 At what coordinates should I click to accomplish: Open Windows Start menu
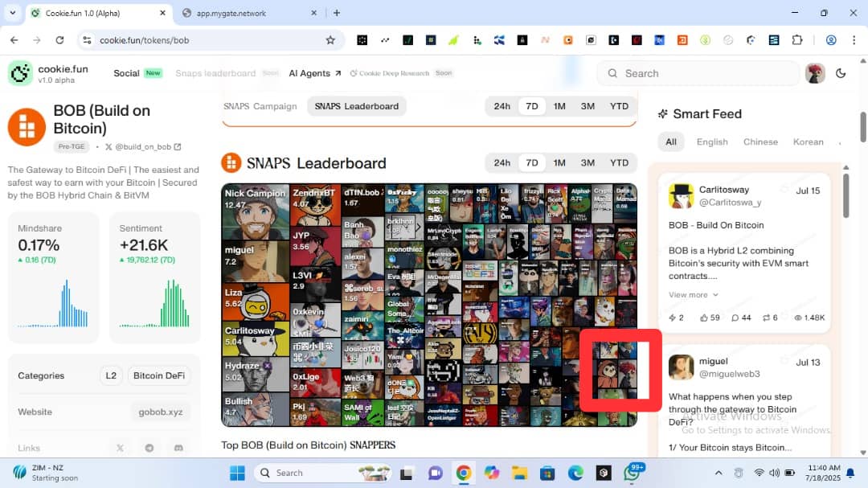coord(237,473)
